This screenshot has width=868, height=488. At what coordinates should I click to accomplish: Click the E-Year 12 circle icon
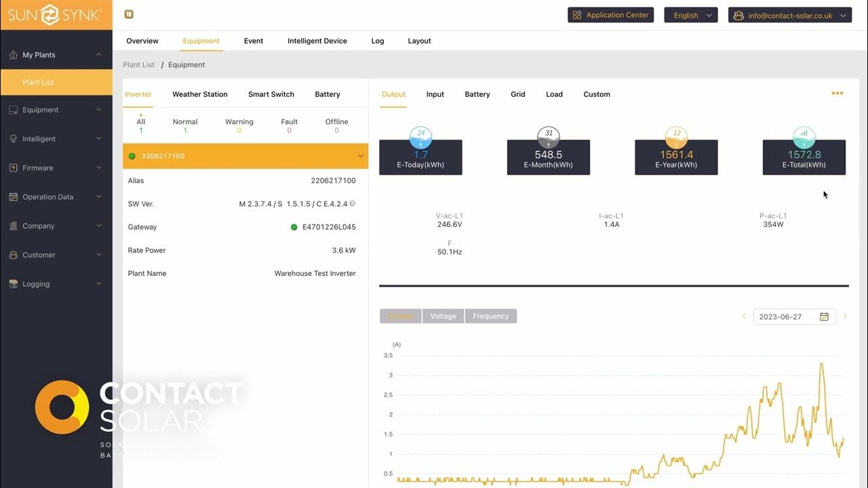(x=676, y=138)
